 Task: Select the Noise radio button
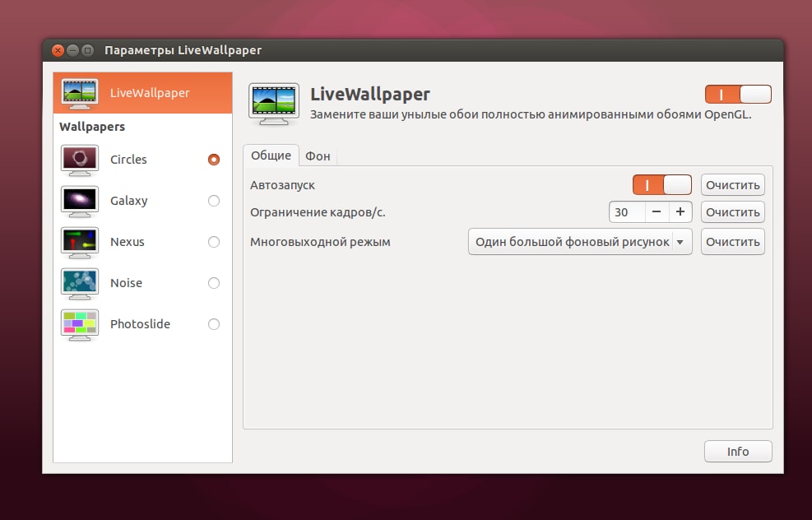coord(213,283)
